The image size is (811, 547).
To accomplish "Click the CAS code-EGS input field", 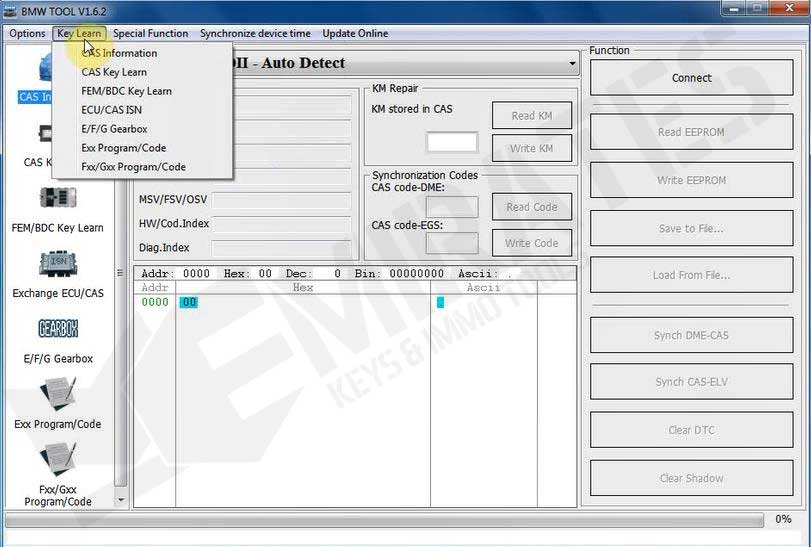I will tap(452, 243).
